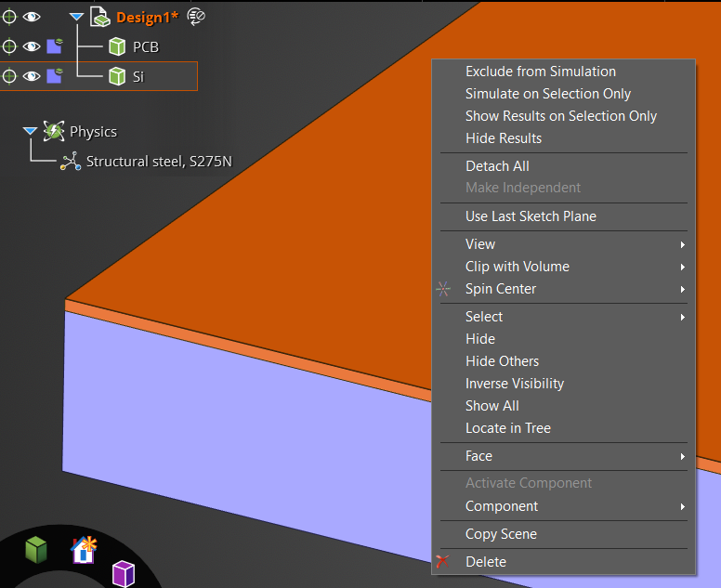Select the PCB component label
Viewport: 721px width, 588px height.
click(146, 46)
